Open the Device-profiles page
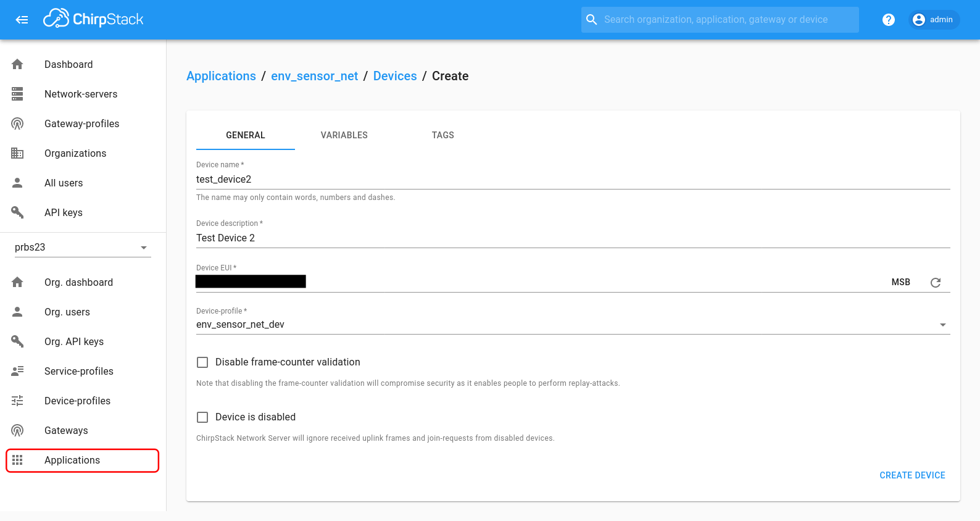This screenshot has width=980, height=521. pos(83,401)
